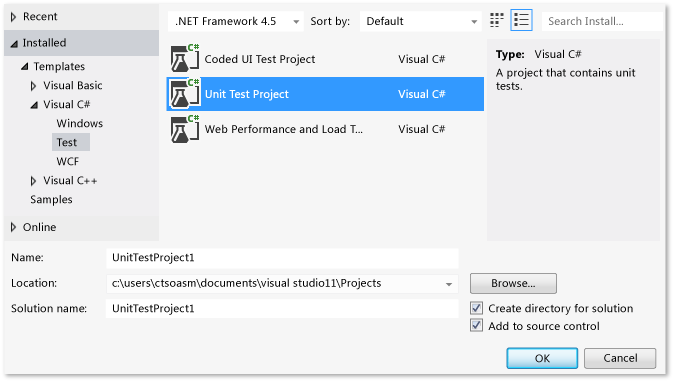Viewport: 674px width, 382px height.
Task: Click the Online section label
Action: (40, 227)
